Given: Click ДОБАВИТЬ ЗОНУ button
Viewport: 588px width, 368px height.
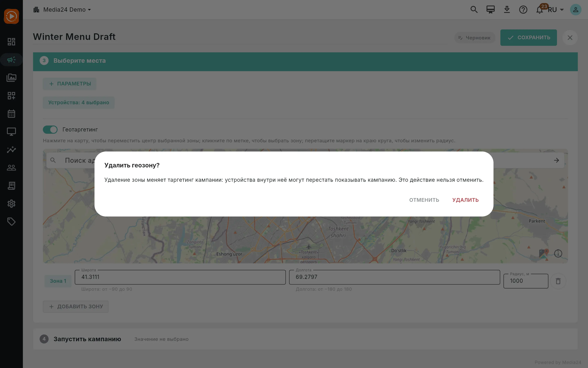Looking at the screenshot, I should [x=76, y=307].
